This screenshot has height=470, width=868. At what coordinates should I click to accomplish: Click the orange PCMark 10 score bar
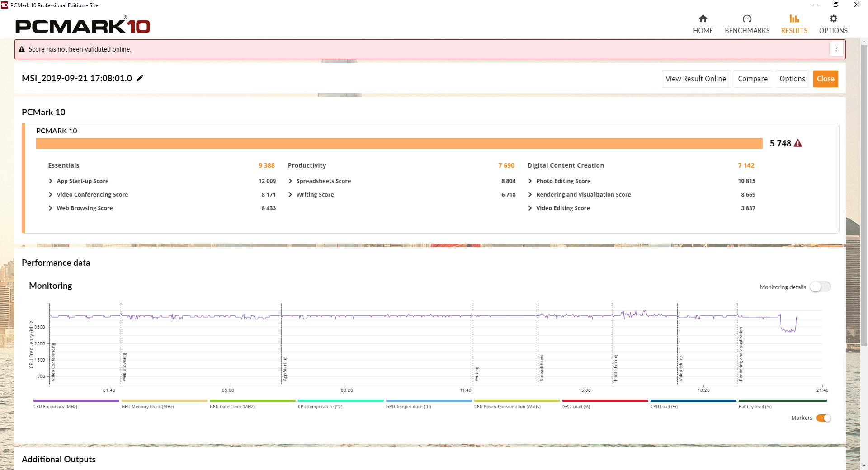399,143
